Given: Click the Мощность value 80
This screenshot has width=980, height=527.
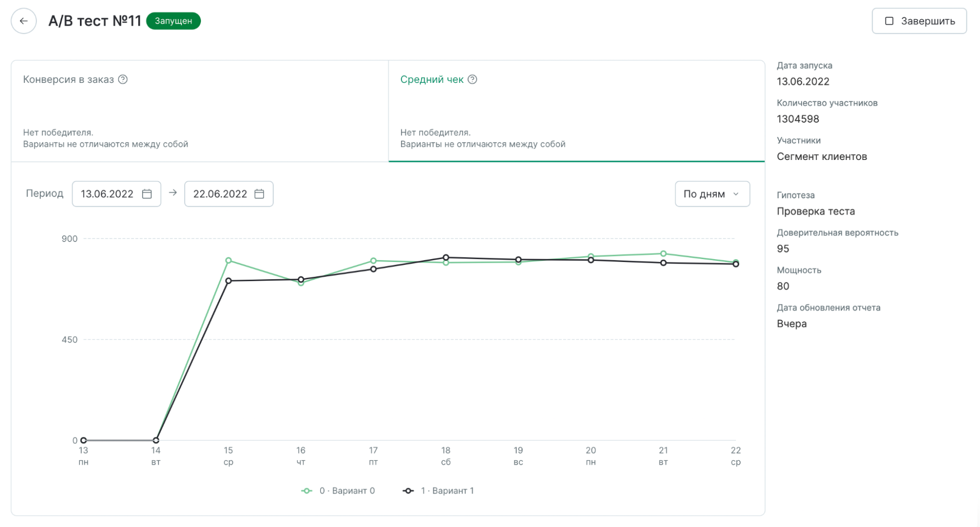Looking at the screenshot, I should point(783,287).
